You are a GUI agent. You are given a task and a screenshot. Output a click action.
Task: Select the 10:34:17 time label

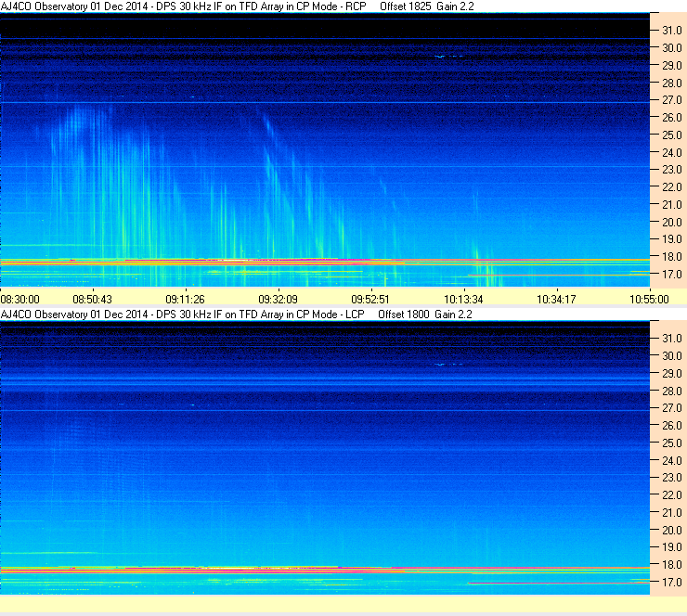pyautogui.click(x=555, y=299)
